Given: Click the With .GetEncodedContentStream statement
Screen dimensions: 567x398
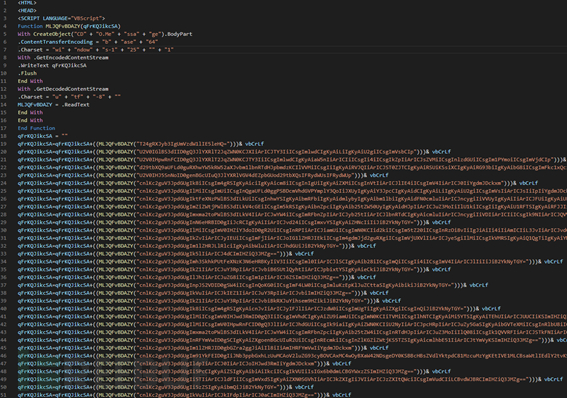Looking at the screenshot, I should point(63,57).
